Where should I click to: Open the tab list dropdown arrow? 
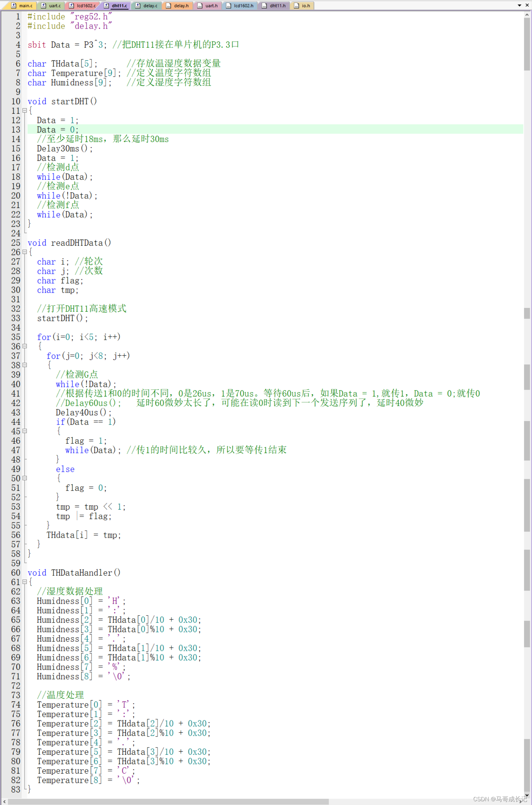click(x=519, y=5)
